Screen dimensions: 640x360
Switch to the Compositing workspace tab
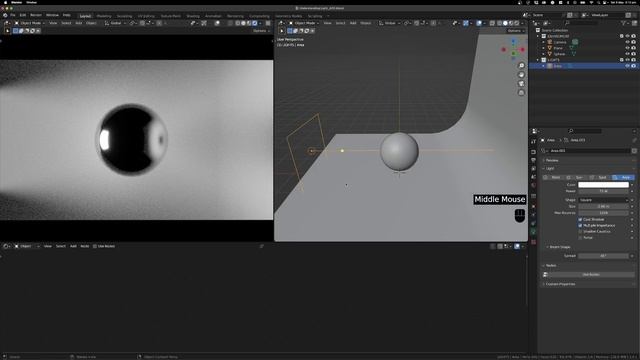259,16
